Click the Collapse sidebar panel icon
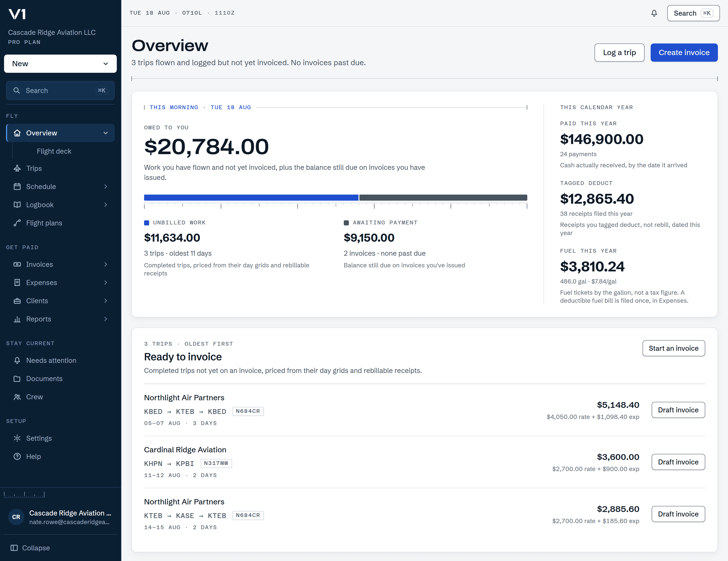The height and width of the screenshot is (561, 728). click(x=14, y=548)
